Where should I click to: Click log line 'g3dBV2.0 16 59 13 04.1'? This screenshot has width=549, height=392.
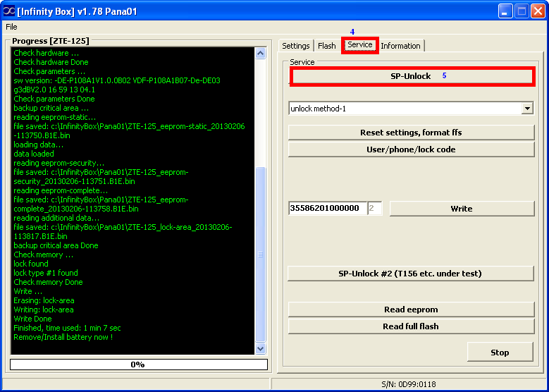tap(54, 90)
